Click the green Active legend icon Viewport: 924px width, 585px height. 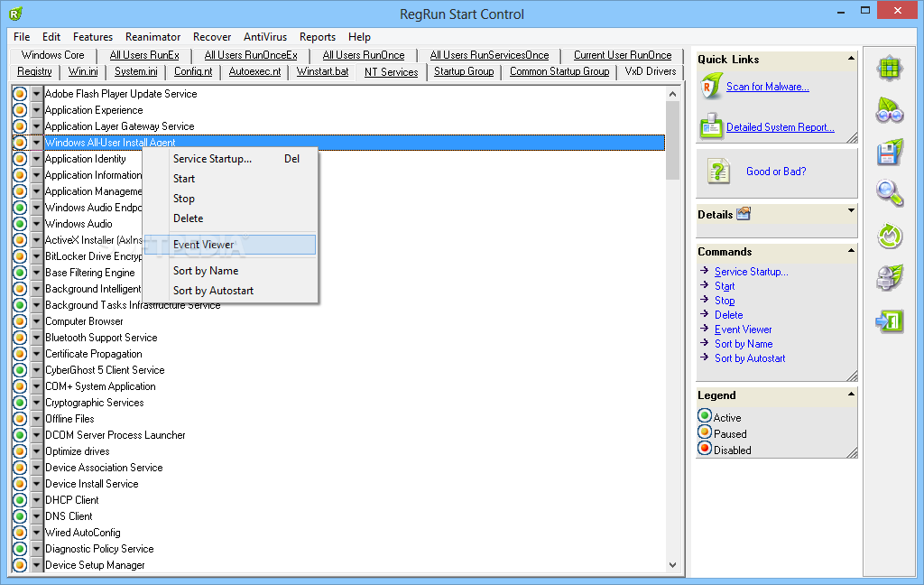click(704, 416)
